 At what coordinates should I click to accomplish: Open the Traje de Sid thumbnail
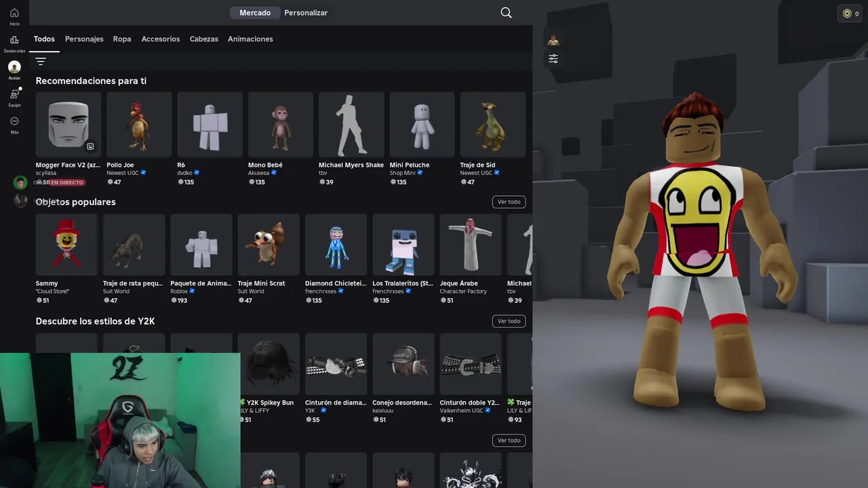[x=493, y=125]
